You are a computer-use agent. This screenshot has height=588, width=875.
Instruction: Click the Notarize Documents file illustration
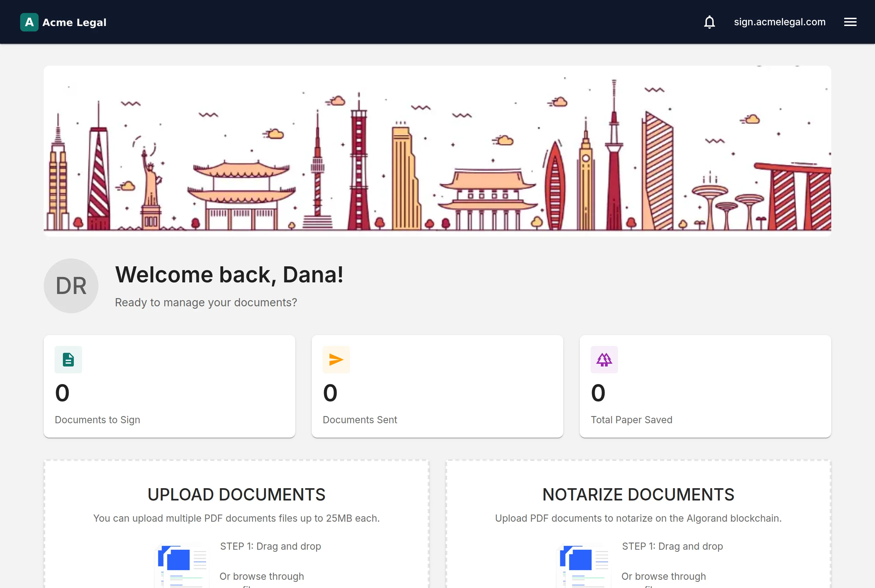[x=584, y=566]
